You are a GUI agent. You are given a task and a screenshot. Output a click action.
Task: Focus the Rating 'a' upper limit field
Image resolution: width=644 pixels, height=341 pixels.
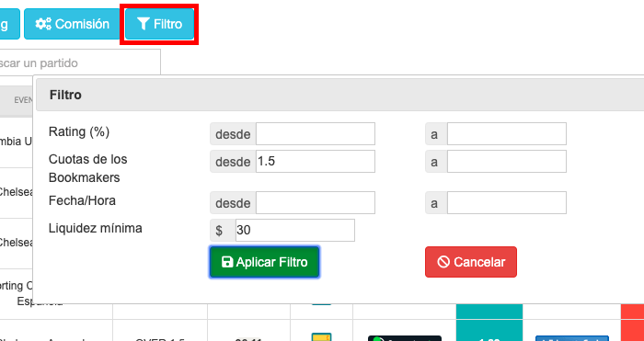(x=506, y=134)
